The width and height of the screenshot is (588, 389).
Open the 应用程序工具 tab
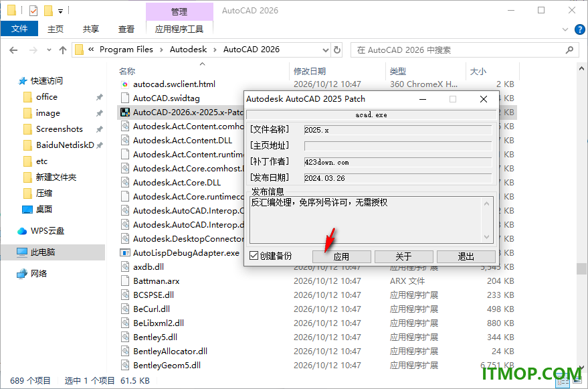pyautogui.click(x=179, y=29)
